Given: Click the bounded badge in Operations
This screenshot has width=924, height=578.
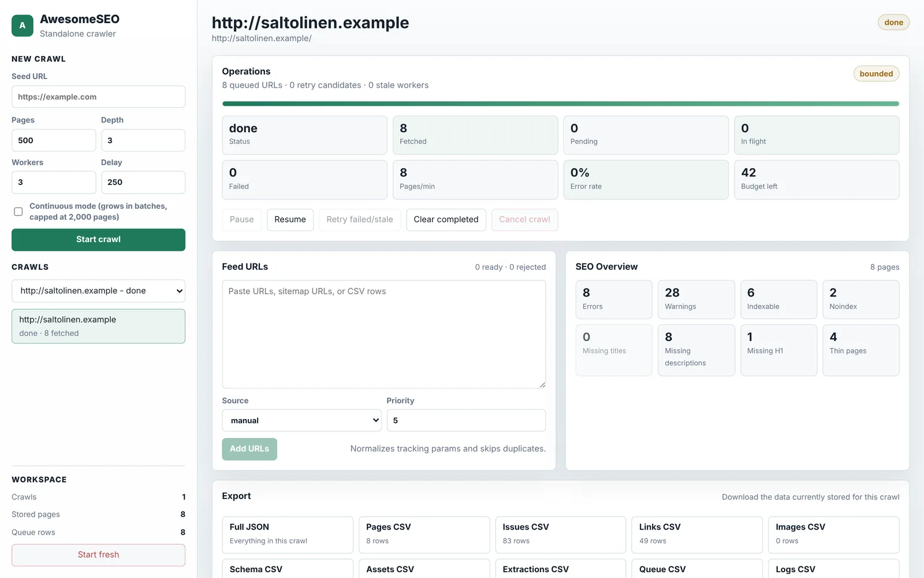Looking at the screenshot, I should pos(876,74).
